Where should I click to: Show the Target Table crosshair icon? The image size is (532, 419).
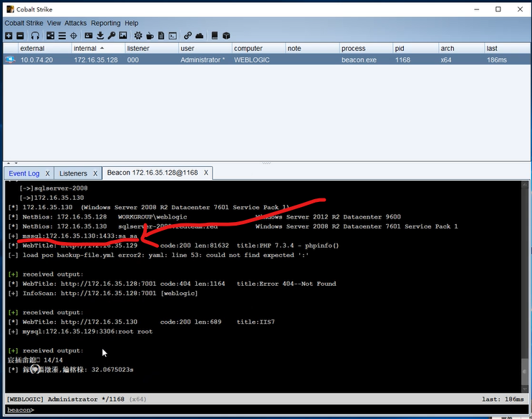[x=74, y=36]
